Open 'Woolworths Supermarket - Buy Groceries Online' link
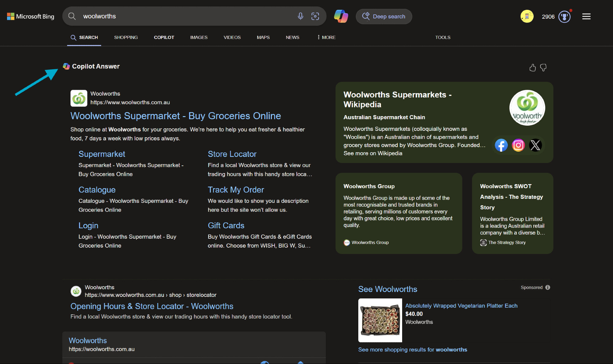The height and width of the screenshot is (364, 613). (x=176, y=116)
